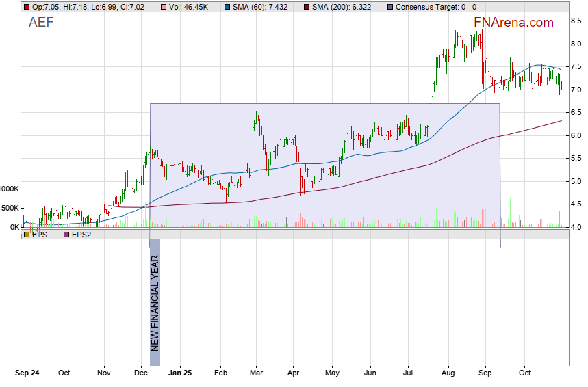The width and height of the screenshot is (588, 387).
Task: Click the 1000K volume axis label
Action: (10, 189)
